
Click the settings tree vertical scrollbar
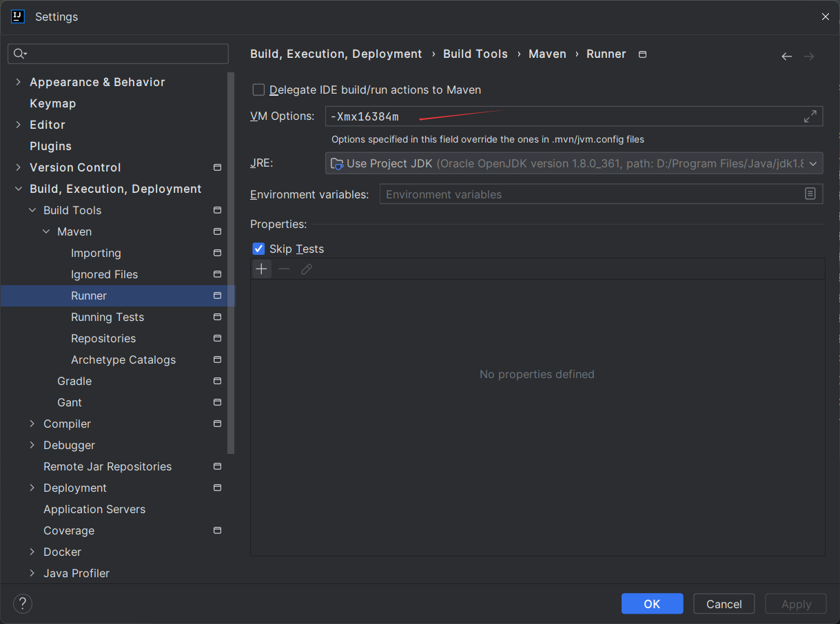[x=232, y=263]
